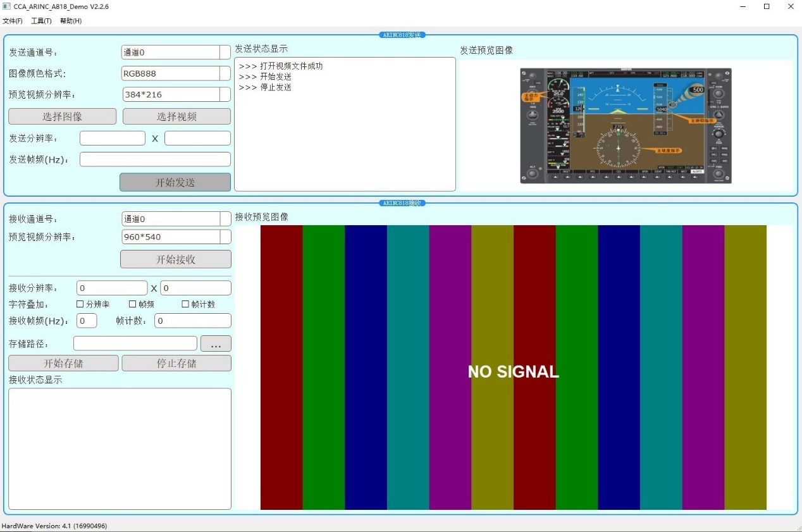
Task: Open the 帮助(H) menu
Action: 71,21
